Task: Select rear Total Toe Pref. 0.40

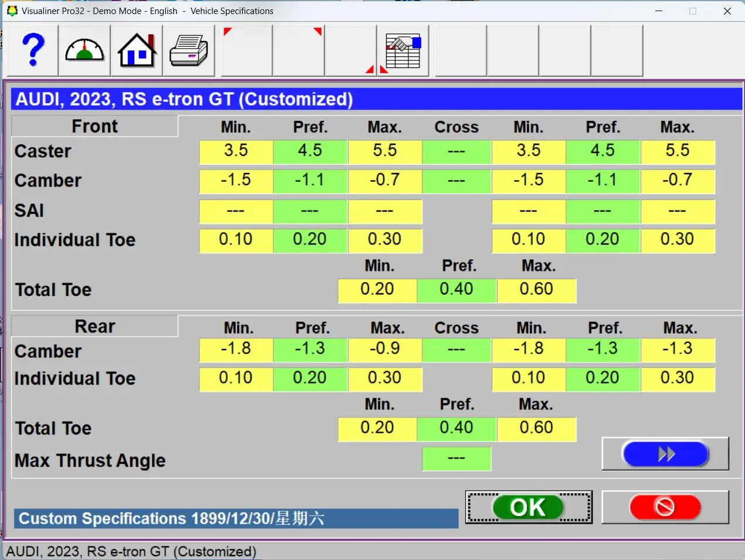Action: click(x=456, y=429)
